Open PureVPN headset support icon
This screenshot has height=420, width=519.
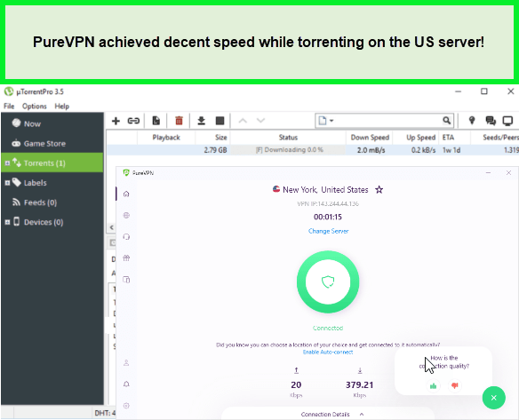(x=126, y=237)
